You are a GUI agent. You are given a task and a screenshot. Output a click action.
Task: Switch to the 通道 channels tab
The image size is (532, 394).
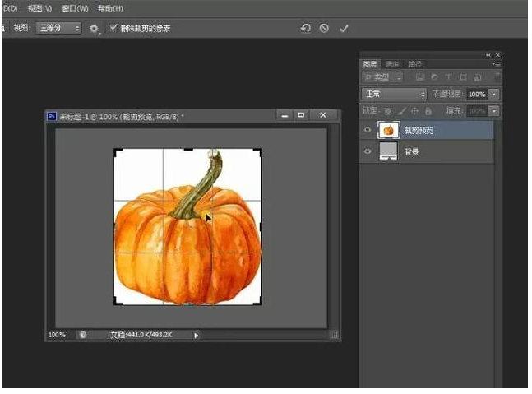[x=392, y=64]
